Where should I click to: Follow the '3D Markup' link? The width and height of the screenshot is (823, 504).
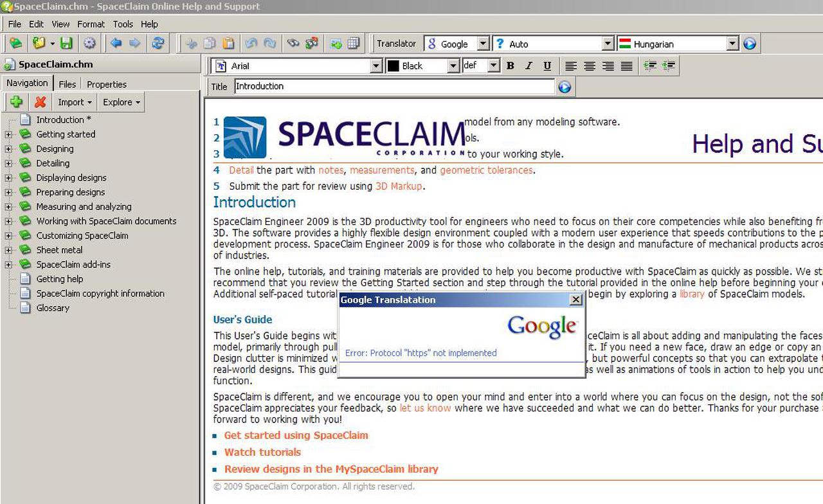(x=399, y=186)
